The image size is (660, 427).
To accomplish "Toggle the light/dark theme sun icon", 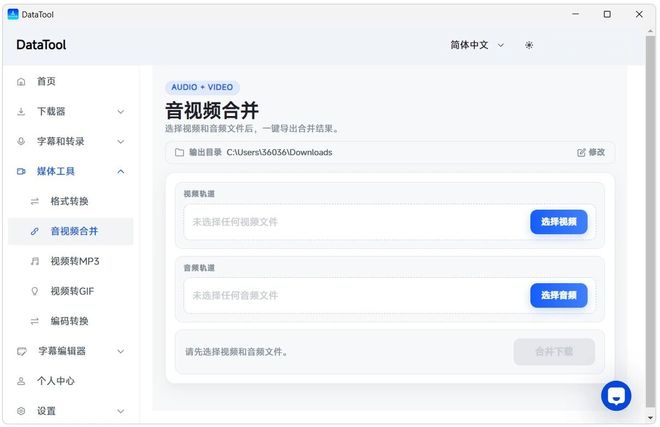I will [x=529, y=45].
